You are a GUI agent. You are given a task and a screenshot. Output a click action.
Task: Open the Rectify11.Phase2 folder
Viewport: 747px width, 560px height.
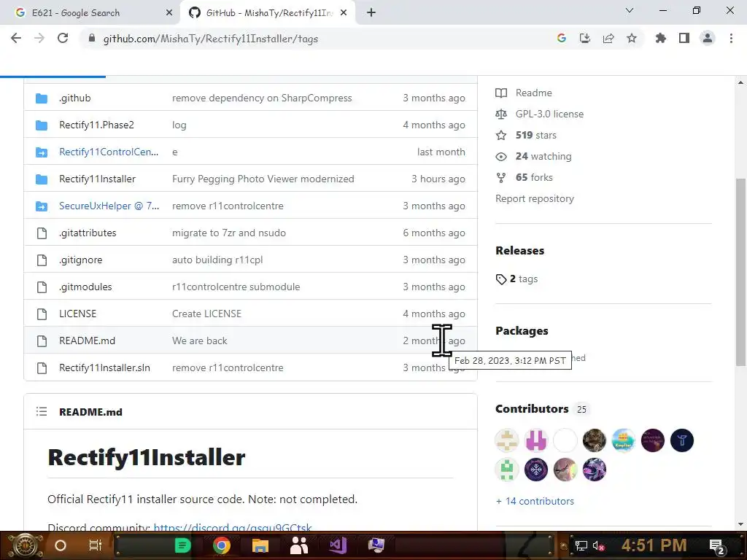[x=96, y=125]
